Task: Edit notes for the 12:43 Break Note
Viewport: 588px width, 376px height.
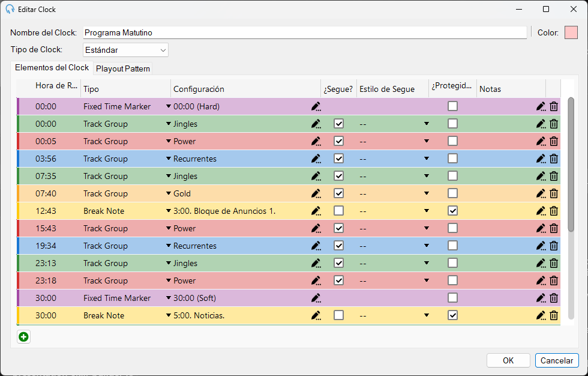Action: pyautogui.click(x=541, y=211)
